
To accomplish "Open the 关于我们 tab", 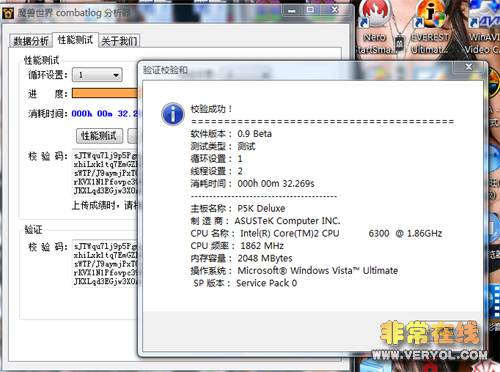I will coord(119,41).
